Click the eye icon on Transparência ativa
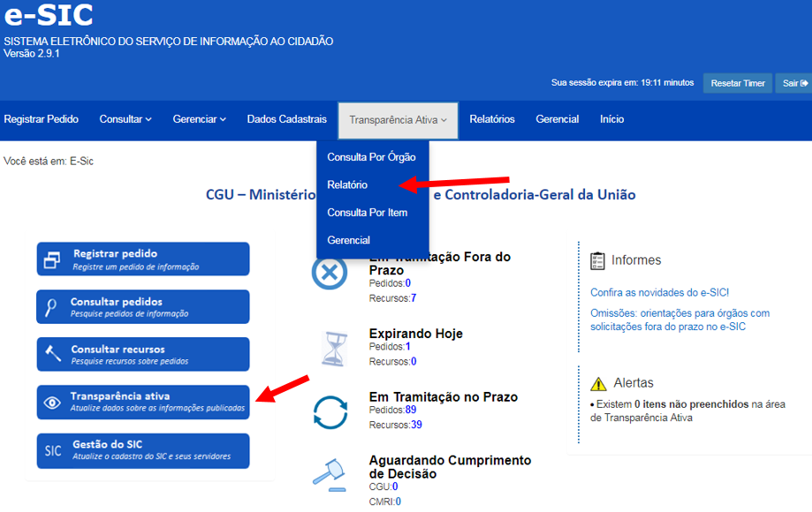The height and width of the screenshot is (512, 812). tap(52, 403)
